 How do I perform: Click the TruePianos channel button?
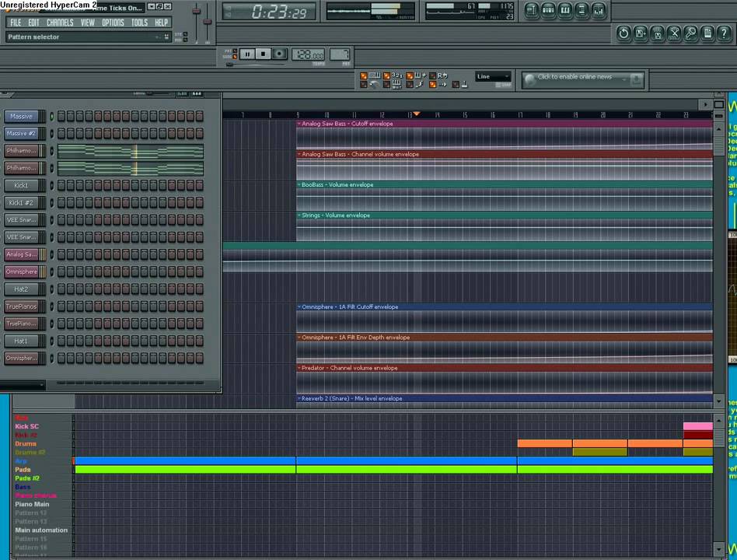(21, 306)
